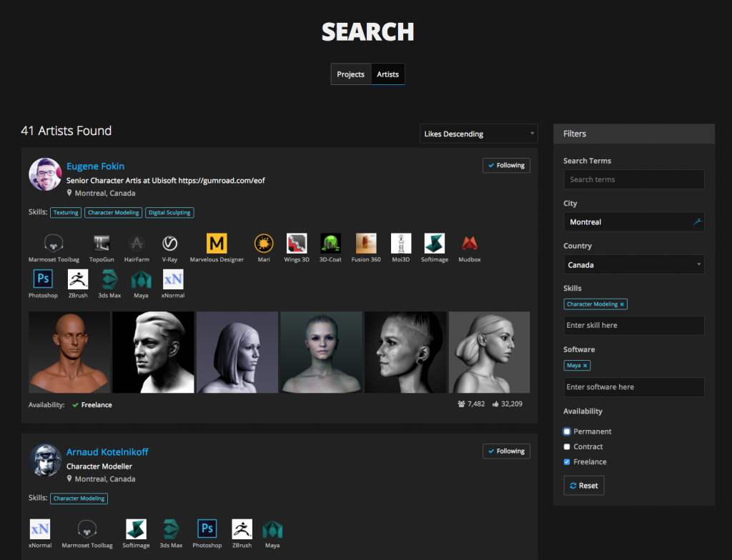Click Eugene Fokin's Photoshop icon
Screen dimensions: 732x560
(x=43, y=279)
